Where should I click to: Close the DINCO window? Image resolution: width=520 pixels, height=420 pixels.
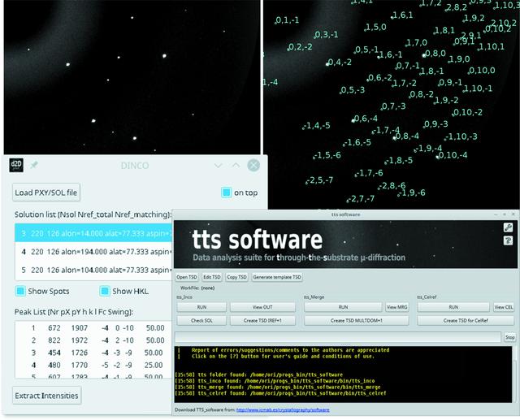253,165
